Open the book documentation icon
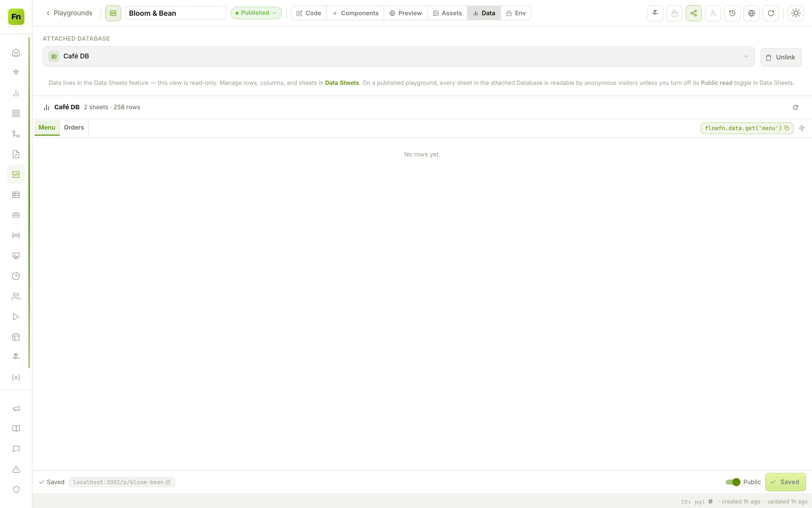This screenshot has height=508, width=812. pyautogui.click(x=16, y=429)
